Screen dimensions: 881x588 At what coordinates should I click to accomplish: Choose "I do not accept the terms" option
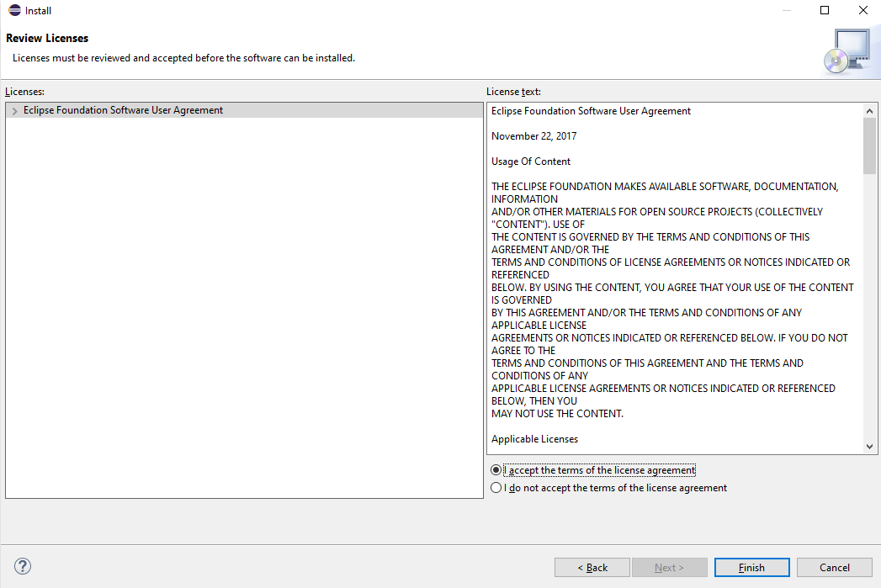pos(496,488)
